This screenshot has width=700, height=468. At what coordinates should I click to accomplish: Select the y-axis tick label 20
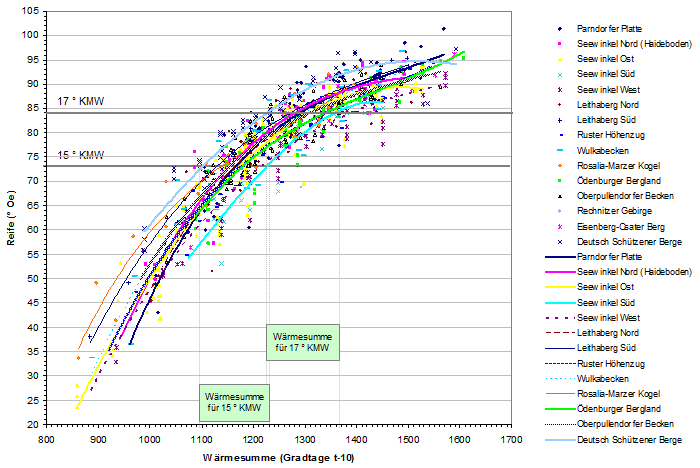tap(34, 425)
